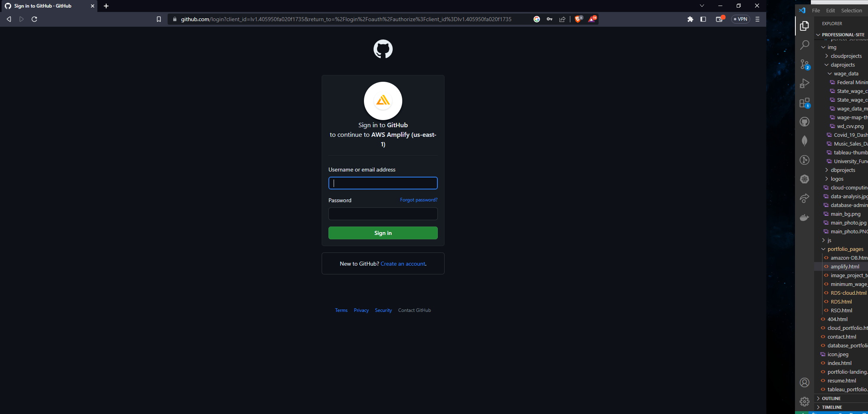The height and width of the screenshot is (414, 868).
Task: Click the green Sign in button
Action: pos(383,233)
